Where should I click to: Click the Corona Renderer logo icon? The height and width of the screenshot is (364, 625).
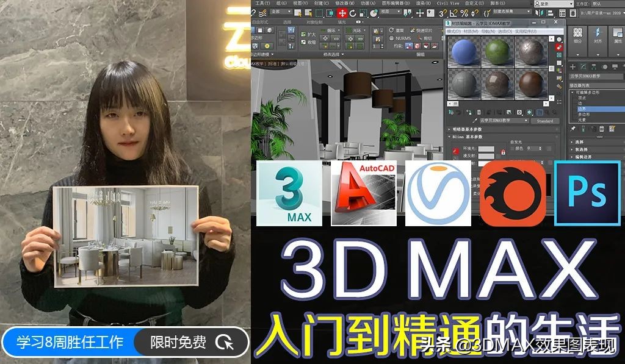pyautogui.click(x=513, y=193)
